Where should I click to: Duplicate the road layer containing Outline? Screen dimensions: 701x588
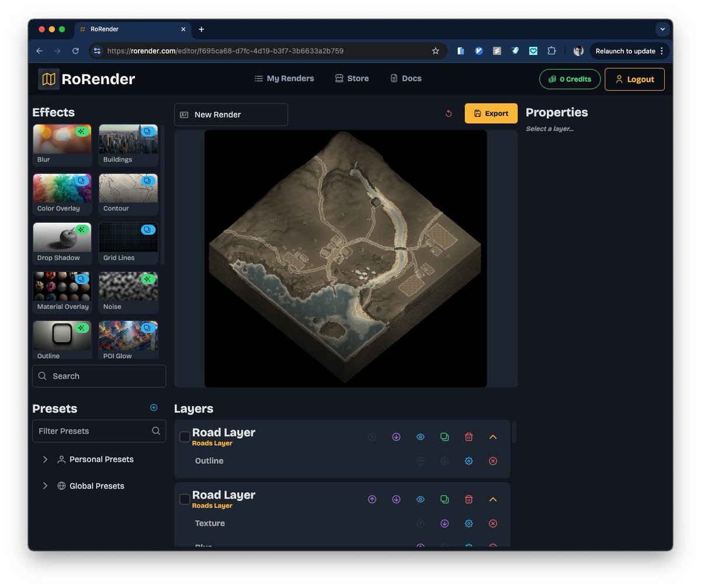(x=445, y=437)
